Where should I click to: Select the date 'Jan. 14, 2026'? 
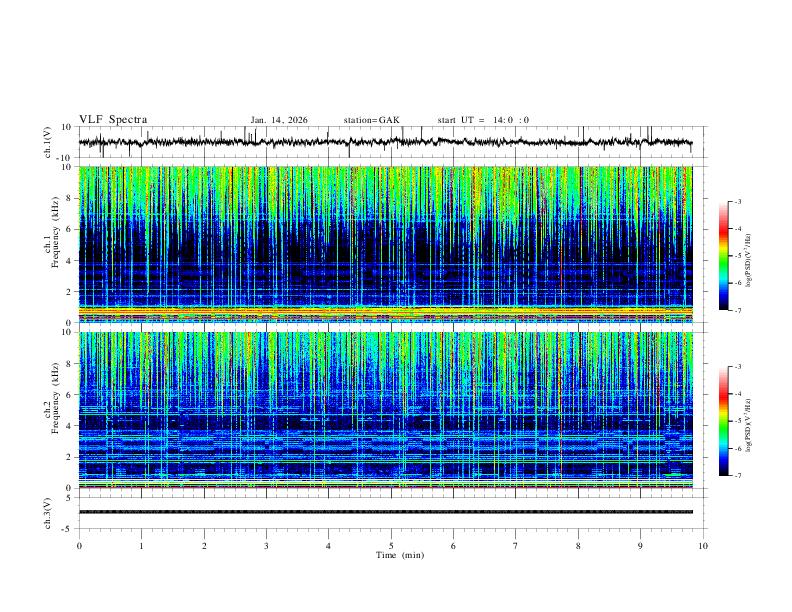[x=279, y=120]
